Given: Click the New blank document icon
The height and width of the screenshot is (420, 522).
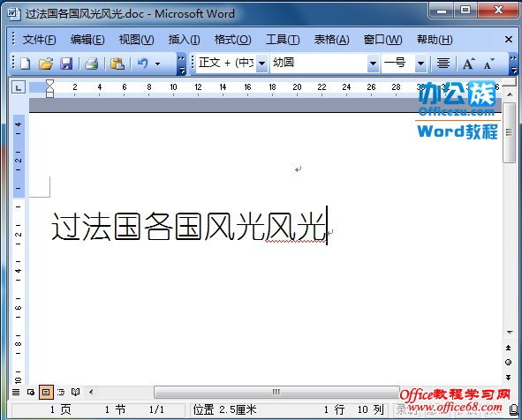Looking at the screenshot, I should (26, 64).
